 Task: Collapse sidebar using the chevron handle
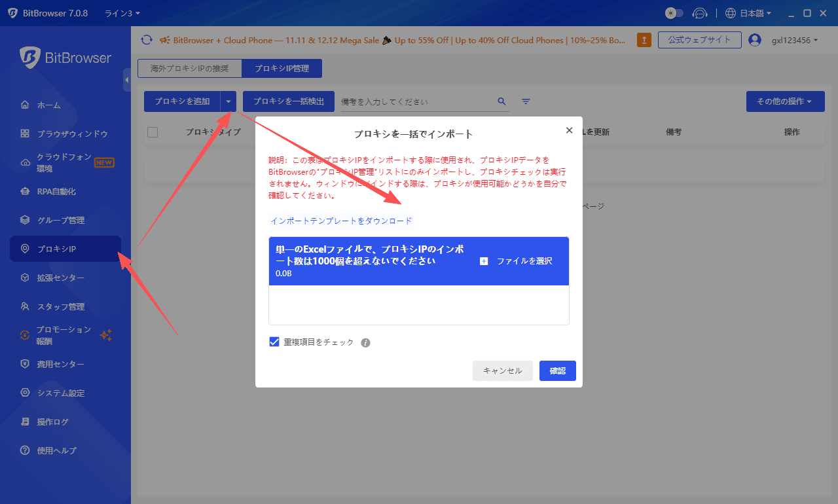point(128,80)
